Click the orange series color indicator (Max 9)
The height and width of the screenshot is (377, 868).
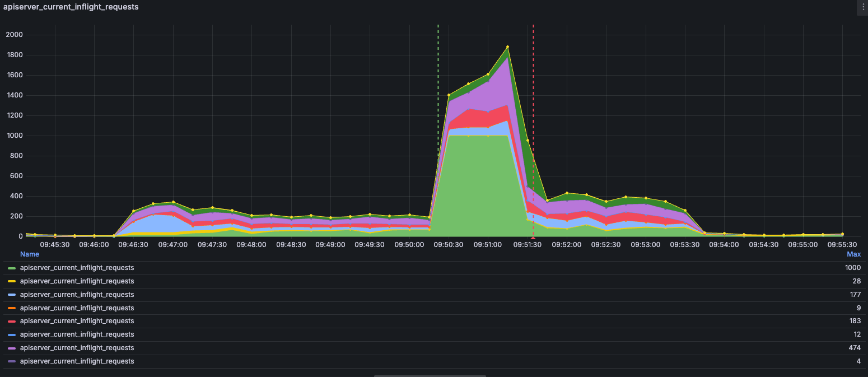pos(12,308)
